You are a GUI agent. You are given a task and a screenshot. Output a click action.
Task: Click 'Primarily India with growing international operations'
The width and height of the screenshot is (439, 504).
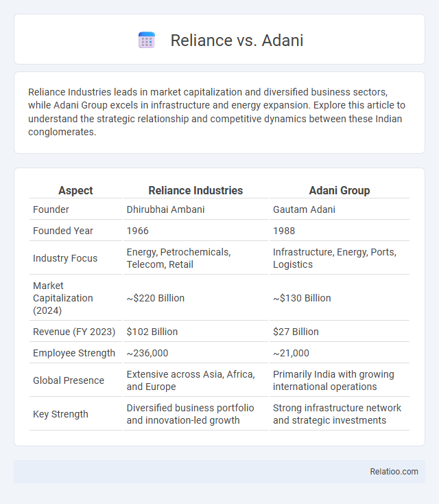[x=333, y=380]
